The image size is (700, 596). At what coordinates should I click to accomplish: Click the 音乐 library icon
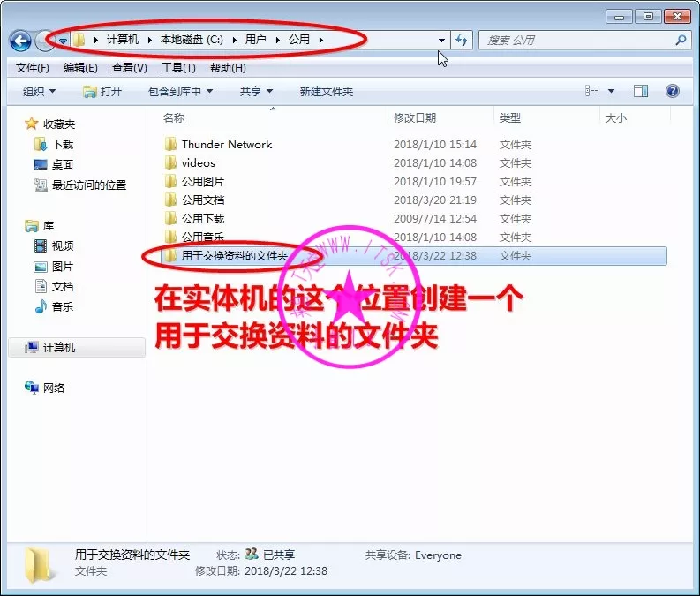click(41, 306)
